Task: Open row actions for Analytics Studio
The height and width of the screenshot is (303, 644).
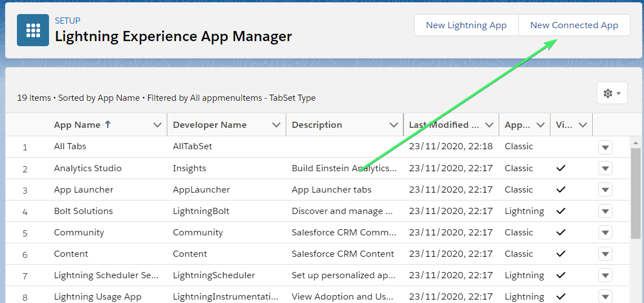Action: 605,168
